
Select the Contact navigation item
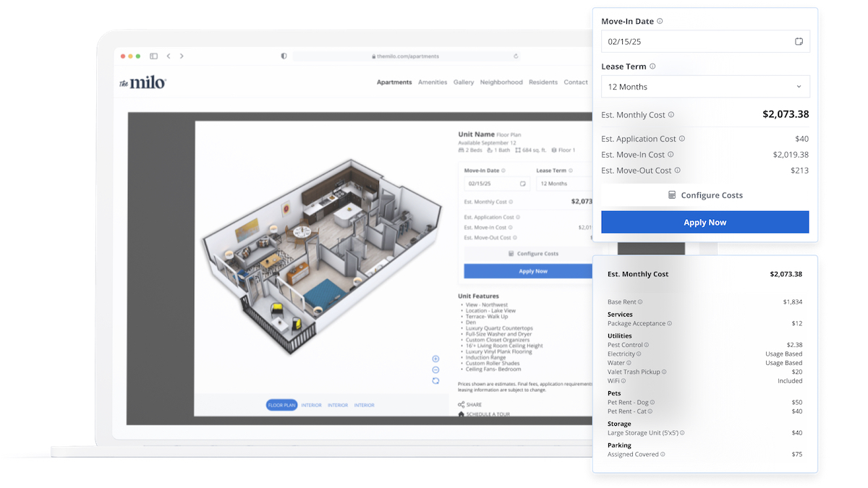pyautogui.click(x=576, y=82)
